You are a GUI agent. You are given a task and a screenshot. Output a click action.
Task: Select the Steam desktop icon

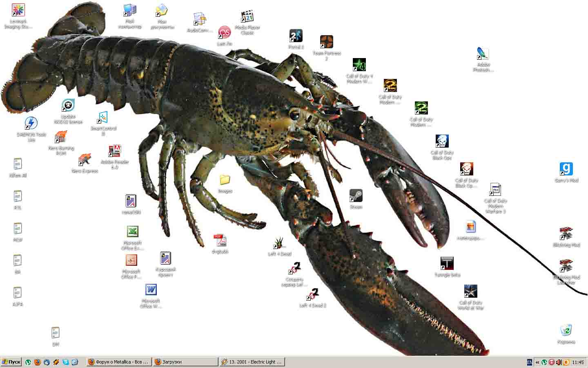tap(356, 196)
